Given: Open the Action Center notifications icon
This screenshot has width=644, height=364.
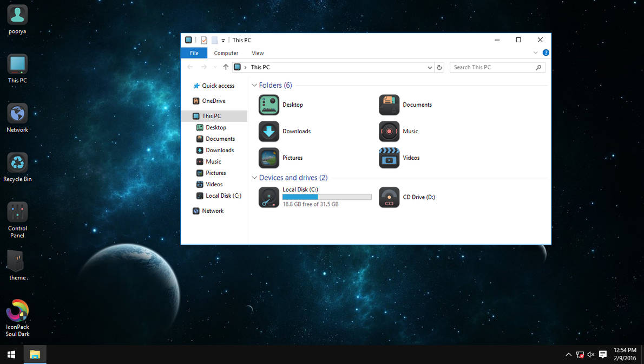Looking at the screenshot, I should pyautogui.click(x=603, y=355).
